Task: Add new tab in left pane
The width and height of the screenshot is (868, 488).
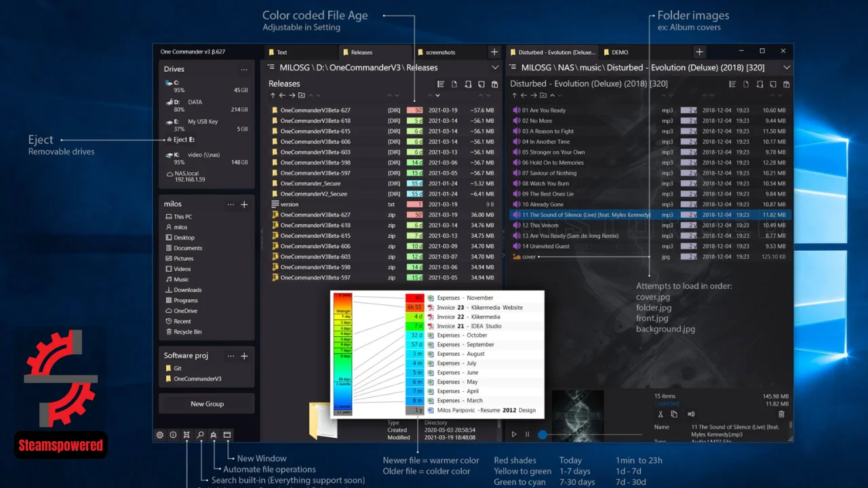Action: point(494,52)
